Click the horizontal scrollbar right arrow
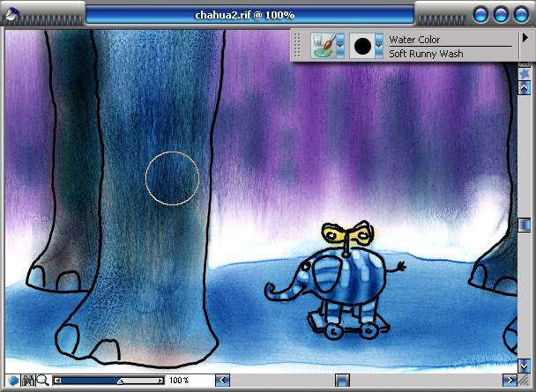The width and height of the screenshot is (536, 392). pos(510,380)
